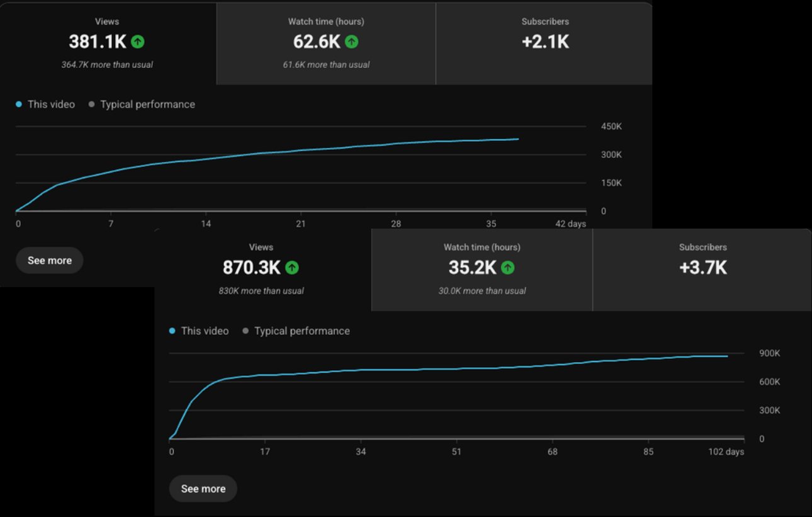Open Subscribers tab showing +2.1K
This screenshot has width=812, height=517.
point(544,43)
